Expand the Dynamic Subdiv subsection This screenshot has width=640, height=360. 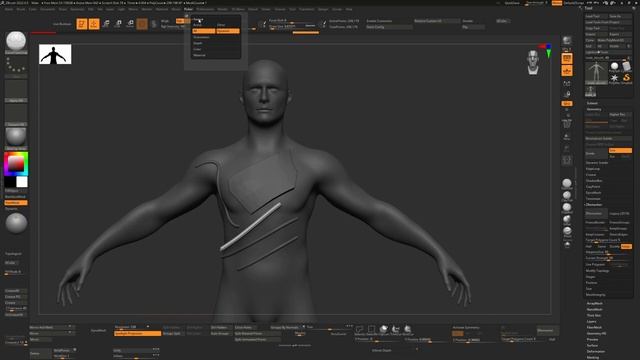click(597, 162)
